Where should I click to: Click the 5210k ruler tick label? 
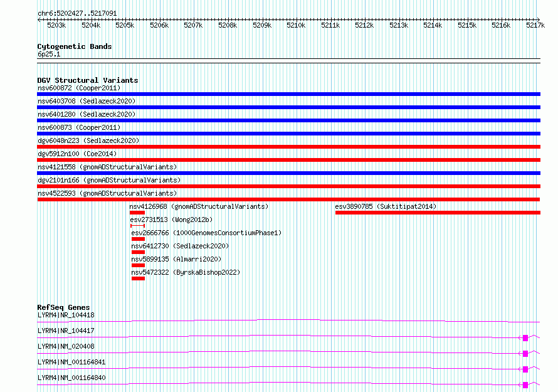point(296,25)
